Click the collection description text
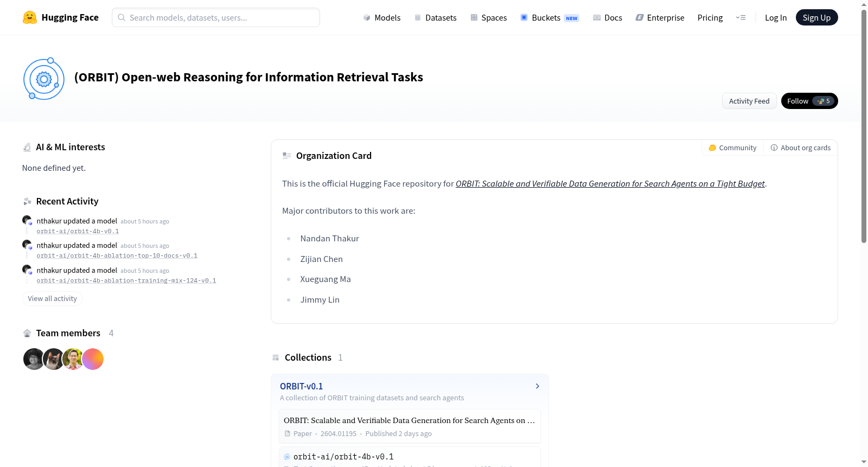Viewport: 868px width, 467px height. (372, 398)
